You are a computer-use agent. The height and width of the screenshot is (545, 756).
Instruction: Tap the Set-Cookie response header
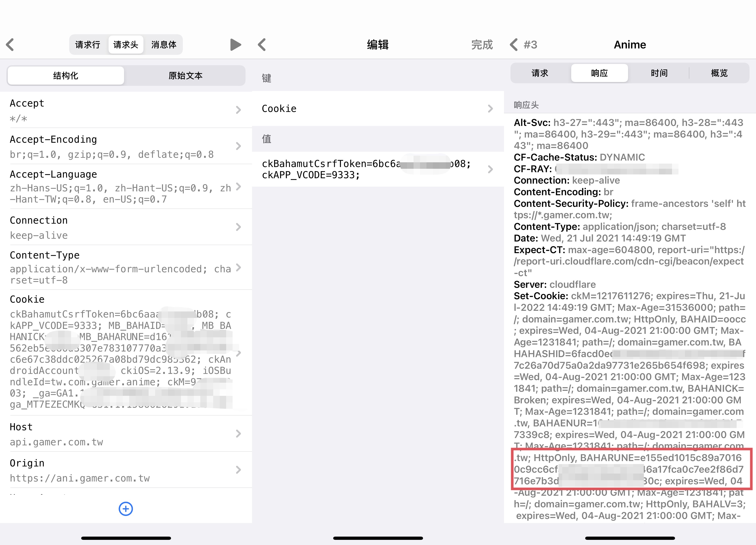click(541, 296)
